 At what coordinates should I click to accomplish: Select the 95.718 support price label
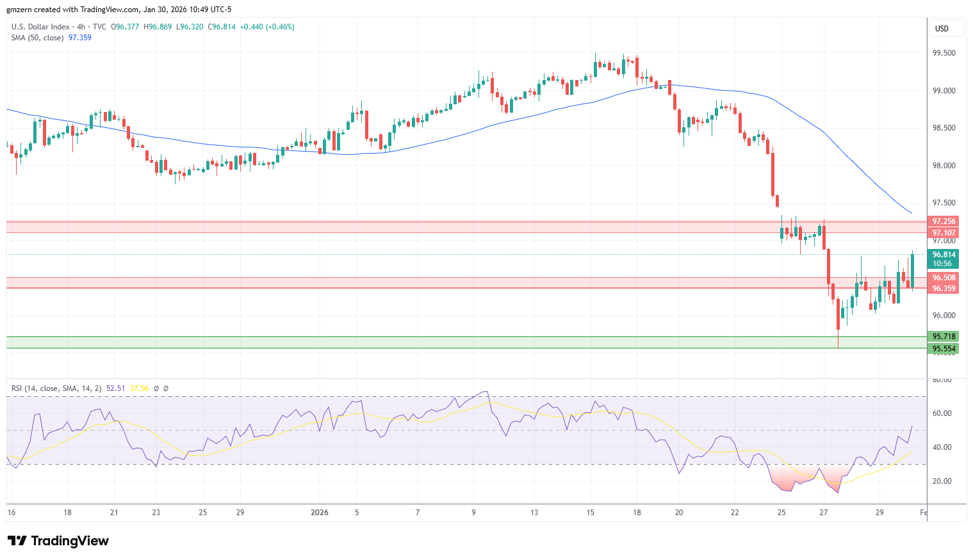pyautogui.click(x=944, y=337)
